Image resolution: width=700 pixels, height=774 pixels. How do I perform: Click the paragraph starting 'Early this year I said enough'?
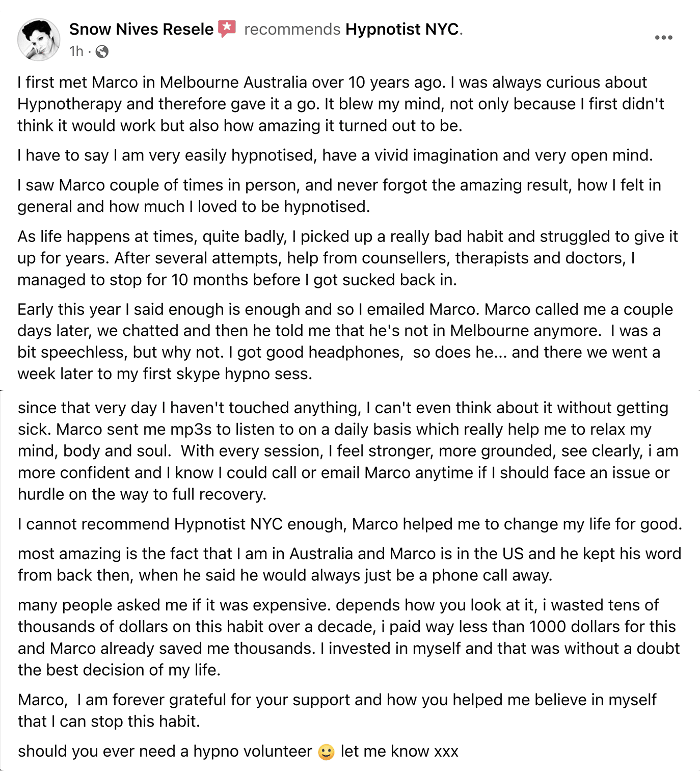click(345, 341)
